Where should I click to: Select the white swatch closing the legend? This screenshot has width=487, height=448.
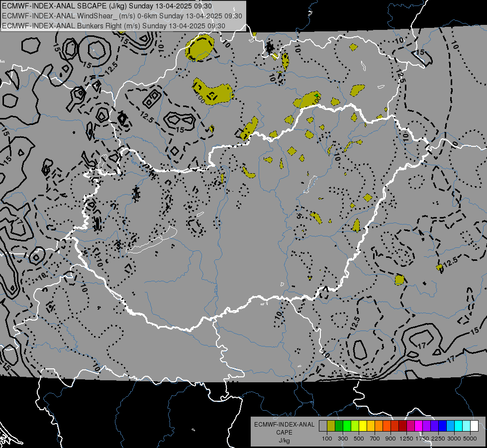474,426
